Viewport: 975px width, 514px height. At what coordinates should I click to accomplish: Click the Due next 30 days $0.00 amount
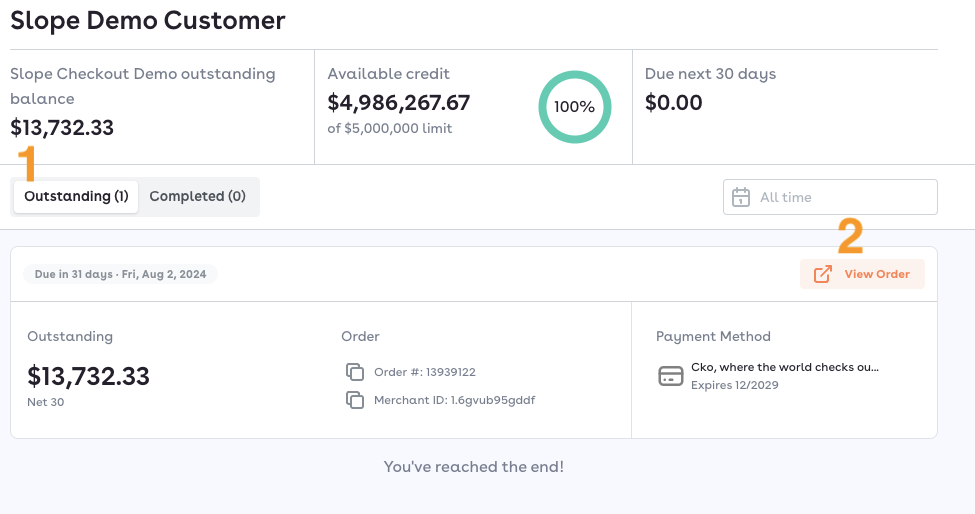[674, 103]
